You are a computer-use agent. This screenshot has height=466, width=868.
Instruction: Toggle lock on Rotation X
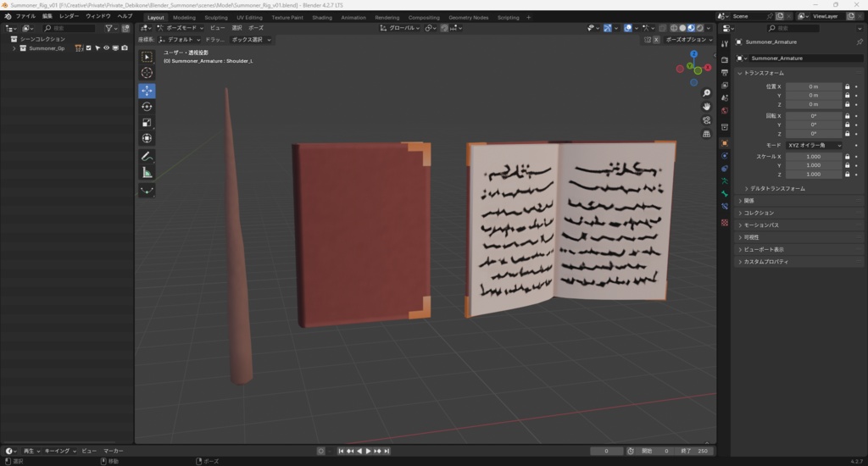coord(847,116)
